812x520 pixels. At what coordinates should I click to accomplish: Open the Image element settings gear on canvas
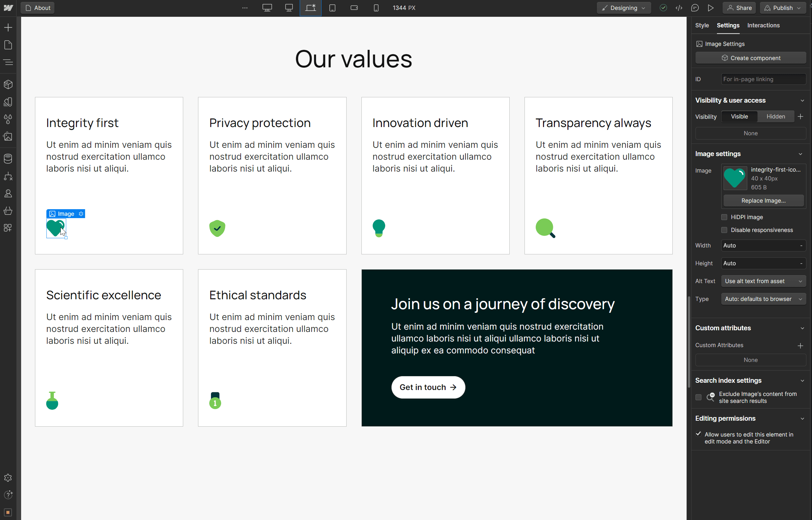coord(81,214)
